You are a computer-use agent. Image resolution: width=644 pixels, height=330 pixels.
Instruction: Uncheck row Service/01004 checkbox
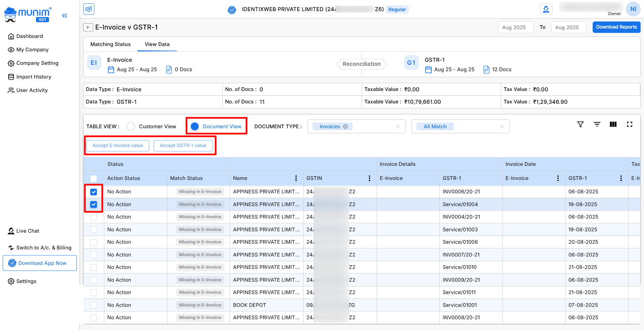pos(94,204)
